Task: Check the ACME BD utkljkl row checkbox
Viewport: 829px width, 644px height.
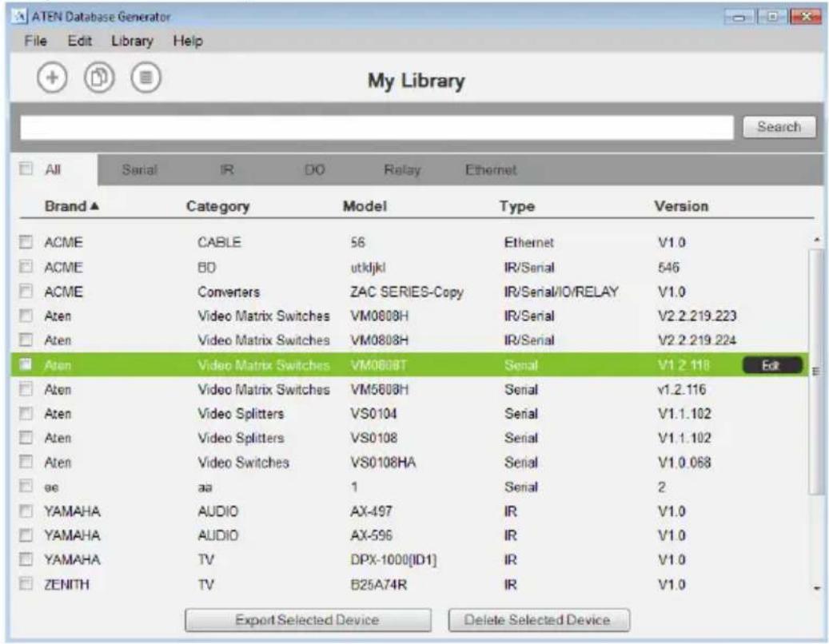Action: pyautogui.click(x=26, y=267)
